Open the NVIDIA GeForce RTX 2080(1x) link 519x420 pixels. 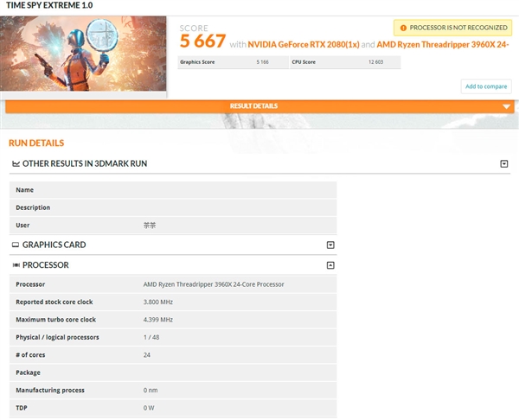(304, 44)
